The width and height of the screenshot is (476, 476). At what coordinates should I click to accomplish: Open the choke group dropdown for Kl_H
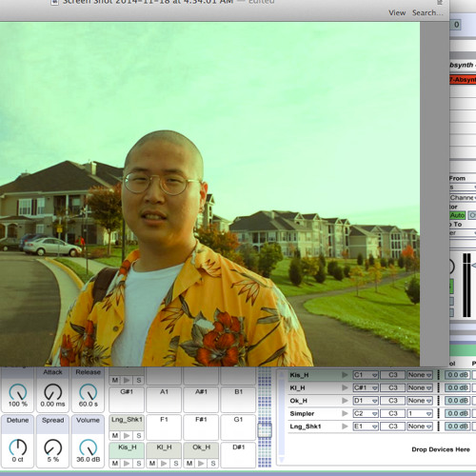coord(420,387)
